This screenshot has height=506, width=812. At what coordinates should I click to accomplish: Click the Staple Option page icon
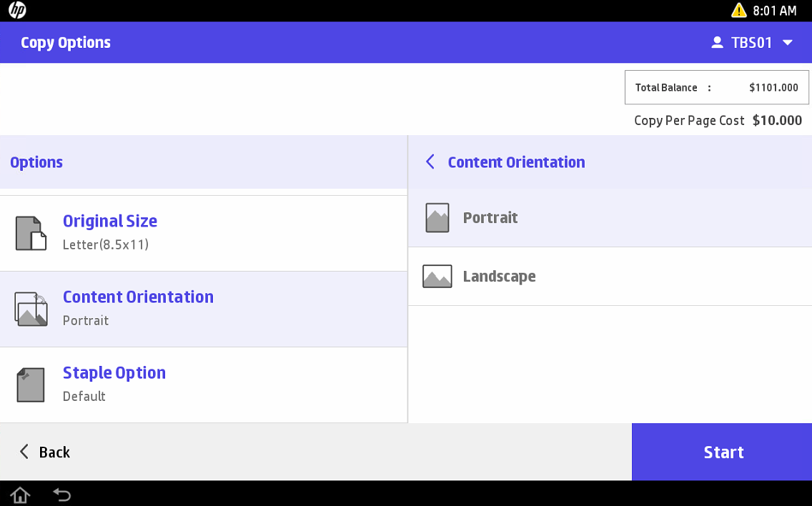click(31, 385)
